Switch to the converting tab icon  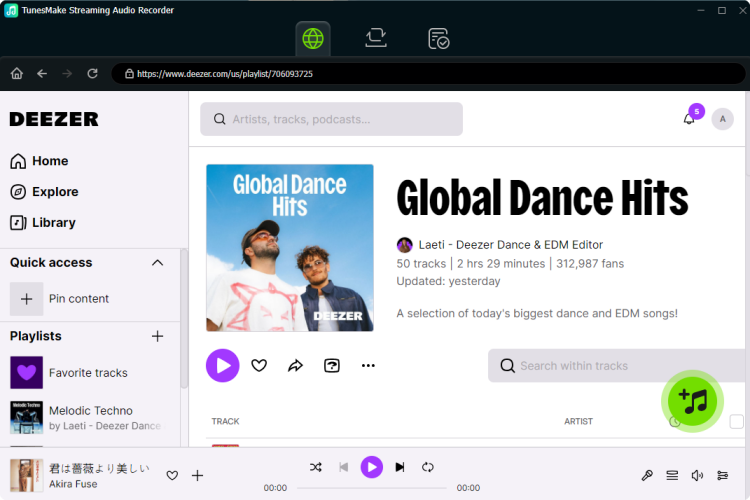pos(375,38)
